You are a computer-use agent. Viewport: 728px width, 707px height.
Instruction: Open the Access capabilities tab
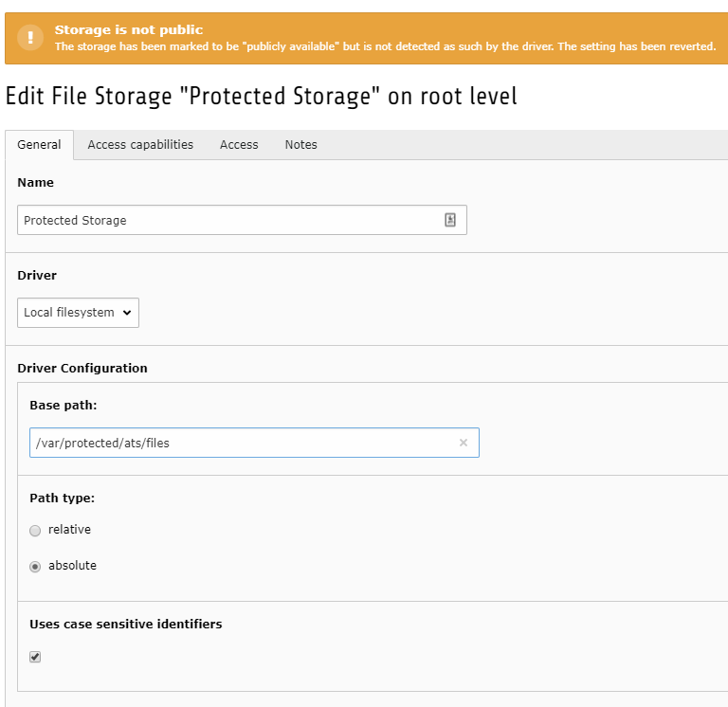pos(140,145)
